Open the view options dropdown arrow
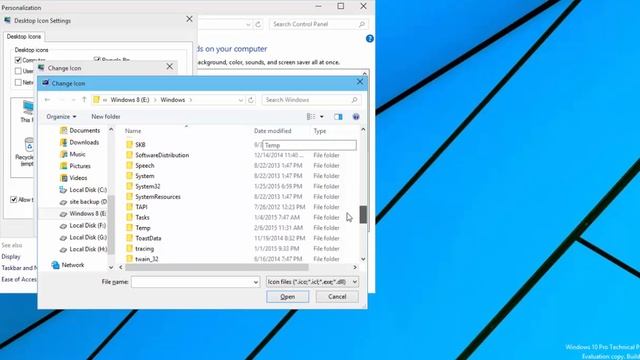This screenshot has width=640, height=360. [x=322, y=117]
